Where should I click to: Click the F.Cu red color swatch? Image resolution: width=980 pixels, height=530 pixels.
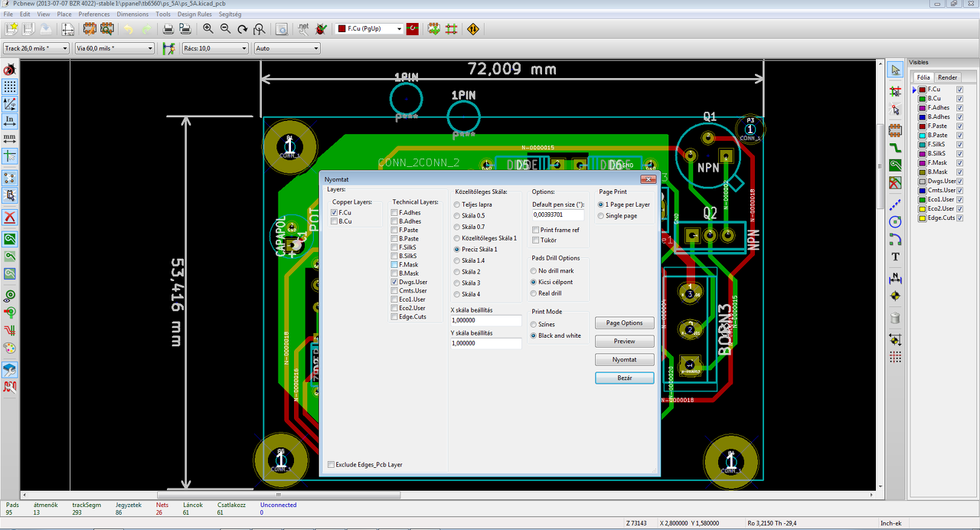[x=923, y=90]
